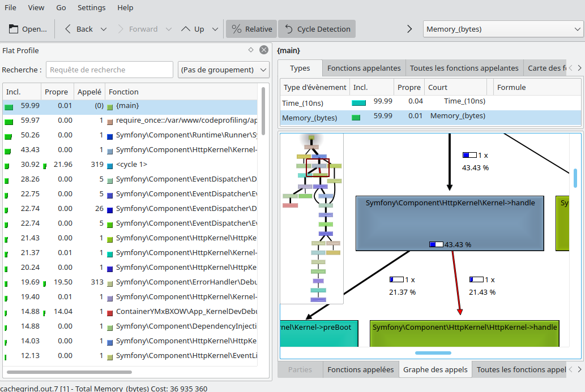Image resolution: width=585 pixels, height=392 pixels.
Task: Expand the toolbar overflow chevron
Action: (x=409, y=29)
